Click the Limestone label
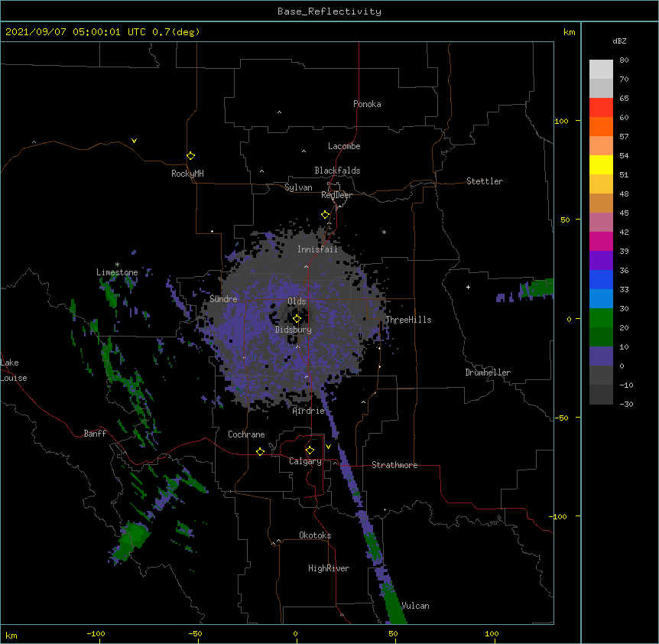The height and width of the screenshot is (644, 659). point(117,272)
